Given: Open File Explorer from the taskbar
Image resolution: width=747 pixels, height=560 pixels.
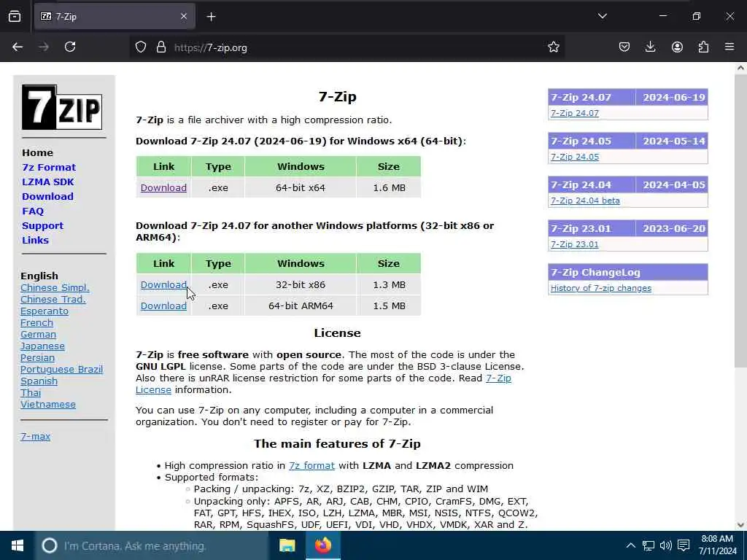Looking at the screenshot, I should click(287, 545).
